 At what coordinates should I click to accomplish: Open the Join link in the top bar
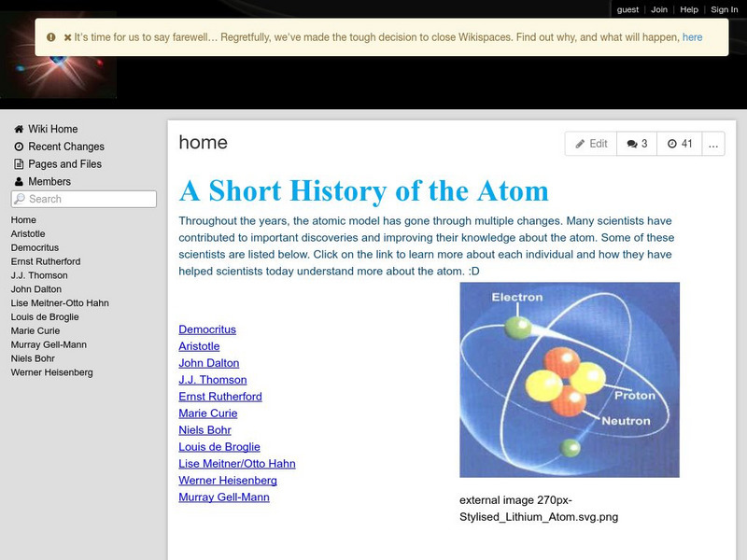pyautogui.click(x=659, y=9)
